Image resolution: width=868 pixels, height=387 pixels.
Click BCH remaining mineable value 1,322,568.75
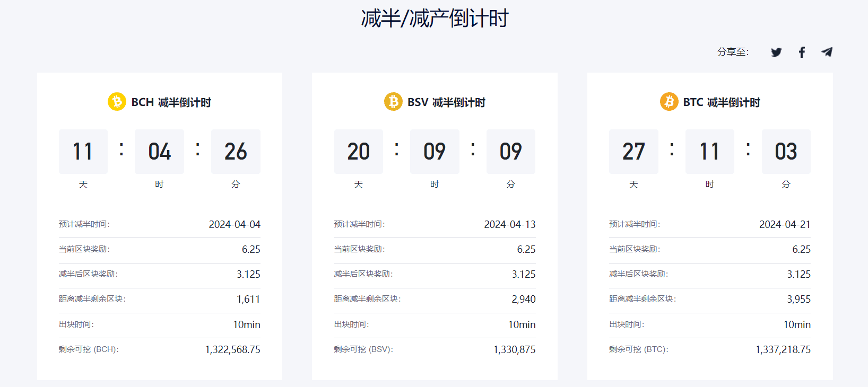point(232,349)
